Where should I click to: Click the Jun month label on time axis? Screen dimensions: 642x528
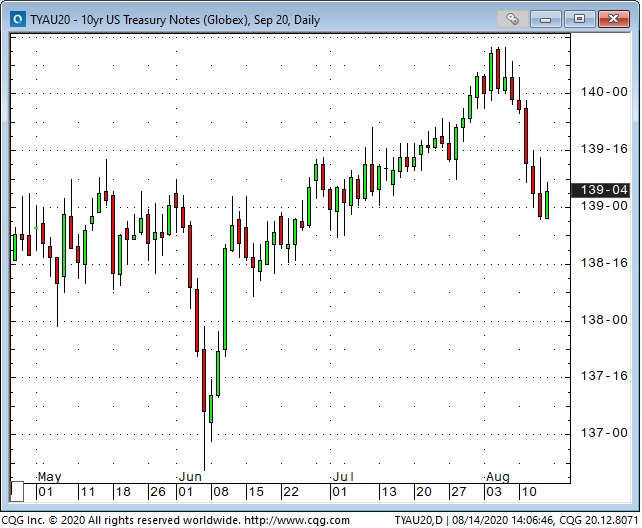[190, 477]
